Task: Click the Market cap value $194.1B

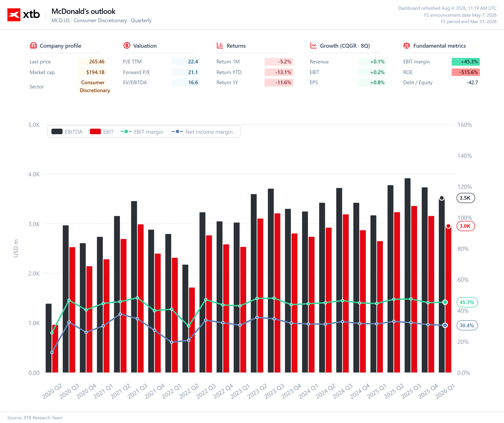Action: pyautogui.click(x=92, y=72)
